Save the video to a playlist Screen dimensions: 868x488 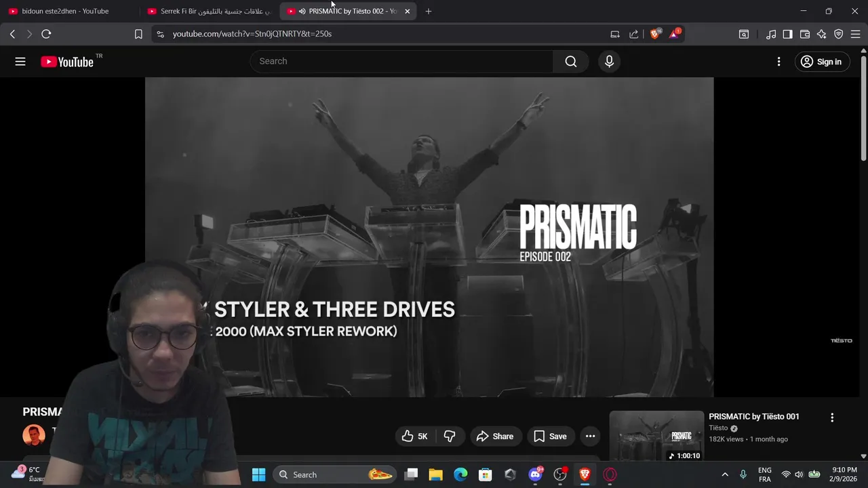(550, 436)
